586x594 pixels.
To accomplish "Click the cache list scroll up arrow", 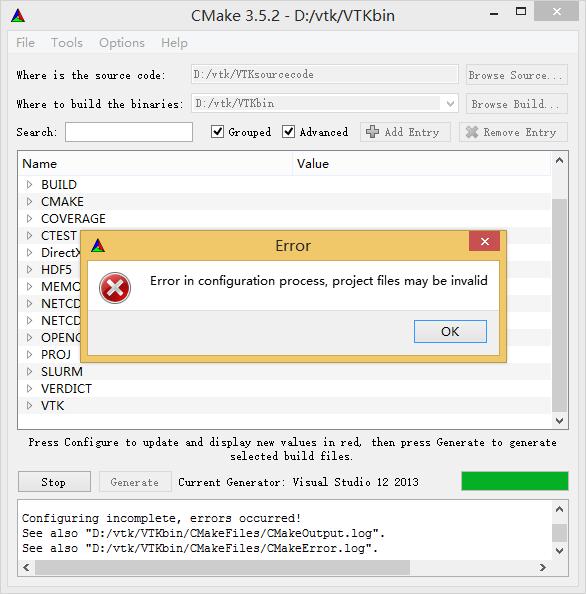I will (x=559, y=161).
